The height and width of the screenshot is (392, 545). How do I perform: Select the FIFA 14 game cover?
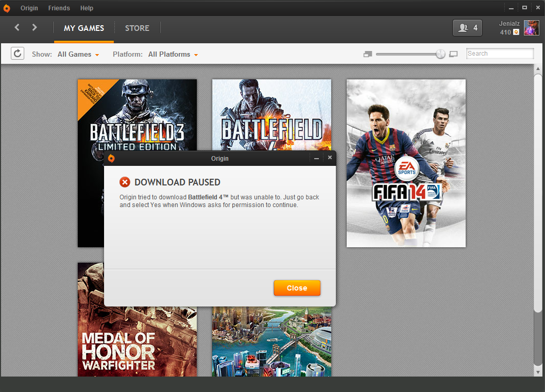(406, 163)
